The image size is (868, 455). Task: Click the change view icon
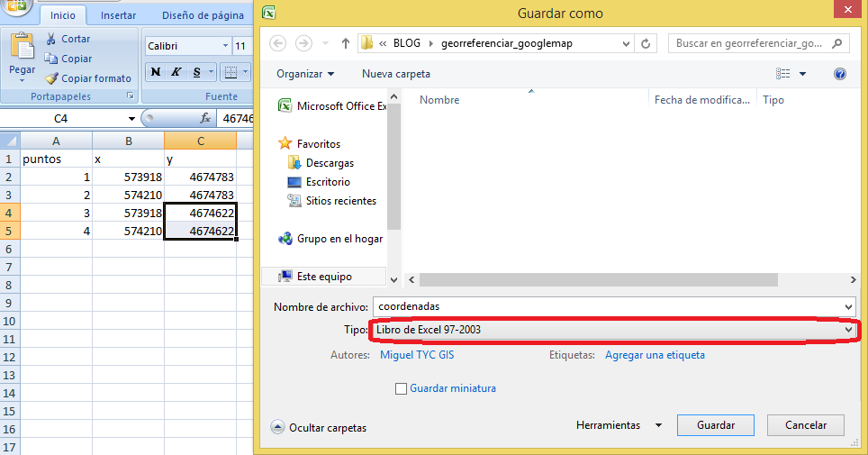coord(782,74)
